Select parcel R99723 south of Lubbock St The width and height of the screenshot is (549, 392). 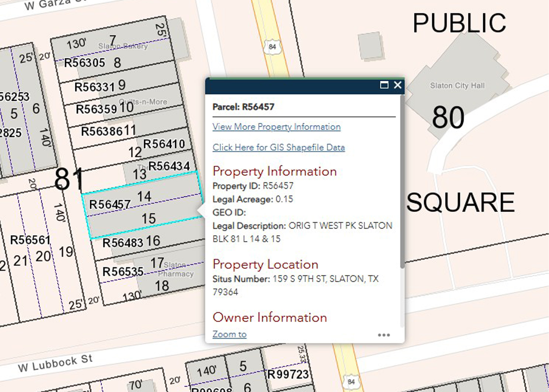pos(287,375)
